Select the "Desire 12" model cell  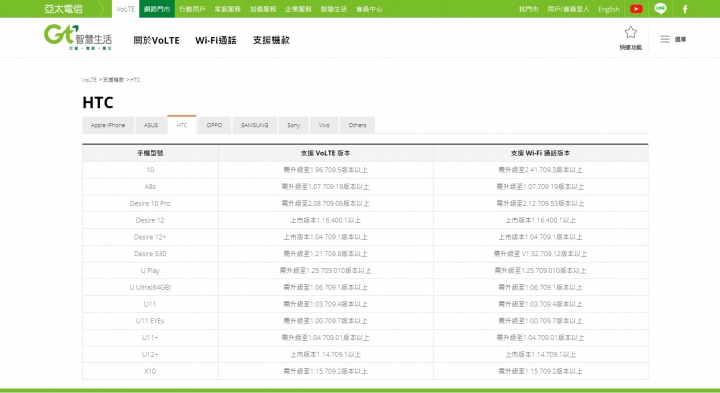click(x=150, y=220)
